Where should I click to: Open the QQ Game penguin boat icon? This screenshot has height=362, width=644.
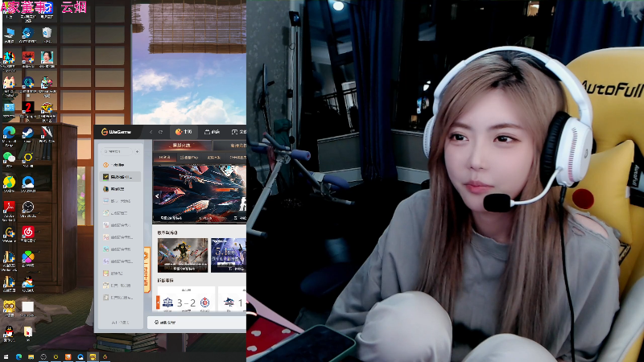pos(27,284)
